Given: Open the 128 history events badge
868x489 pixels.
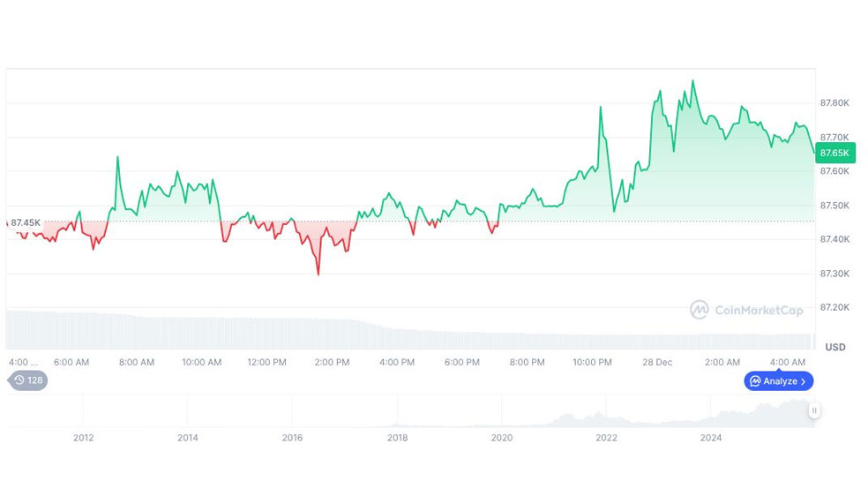Looking at the screenshot, I should click(x=28, y=380).
